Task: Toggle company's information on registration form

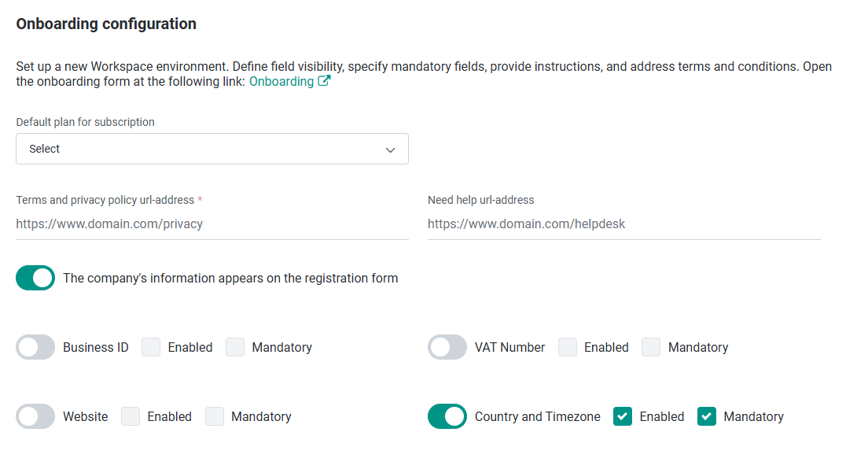Action: 35,278
